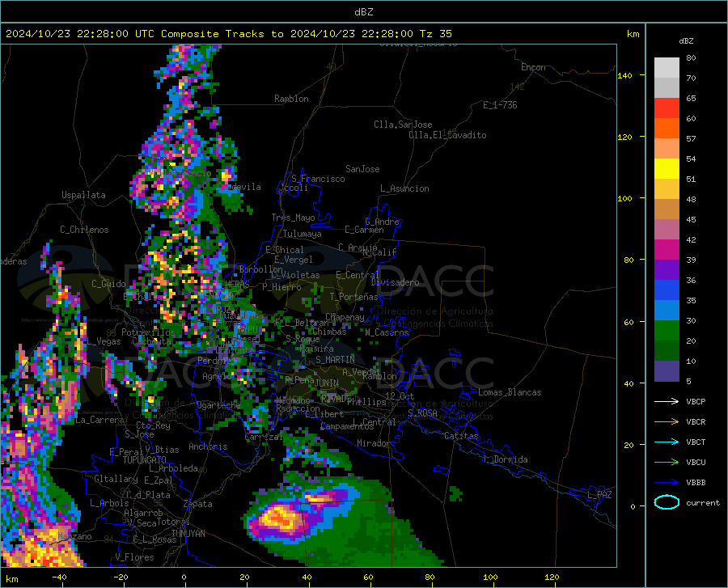Click the 100 km mark on right axis
The image size is (728, 588).
624,198
